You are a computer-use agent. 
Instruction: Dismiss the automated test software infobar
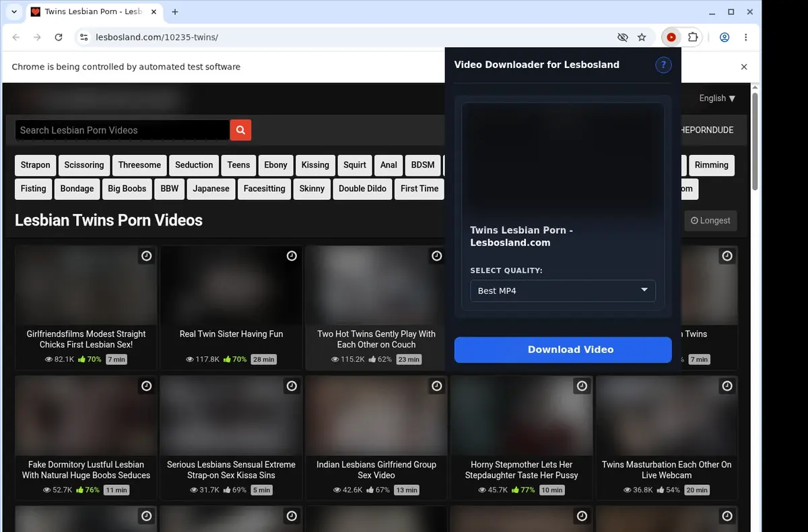pyautogui.click(x=744, y=67)
